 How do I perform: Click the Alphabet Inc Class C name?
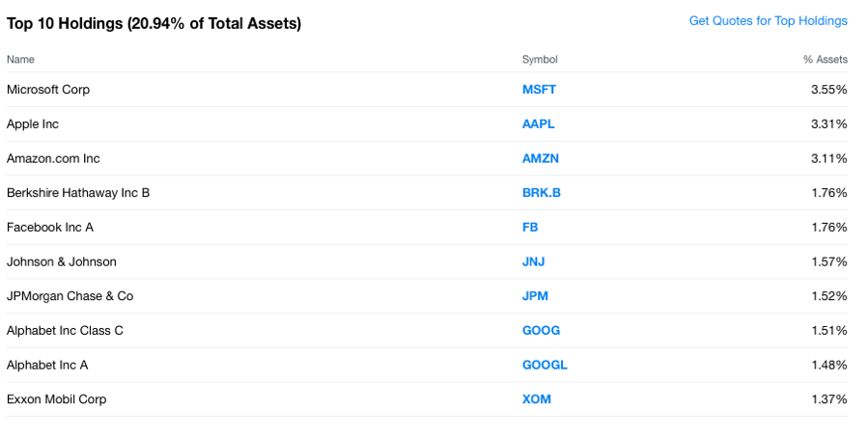[65, 331]
